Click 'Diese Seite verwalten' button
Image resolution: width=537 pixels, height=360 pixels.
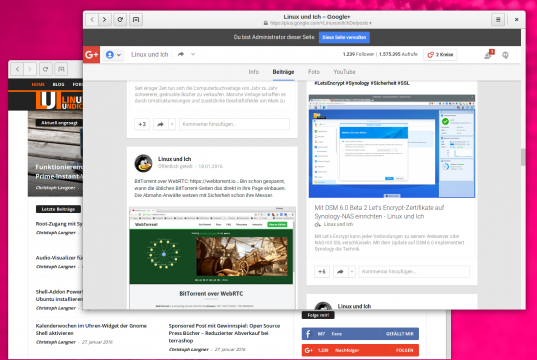[344, 37]
